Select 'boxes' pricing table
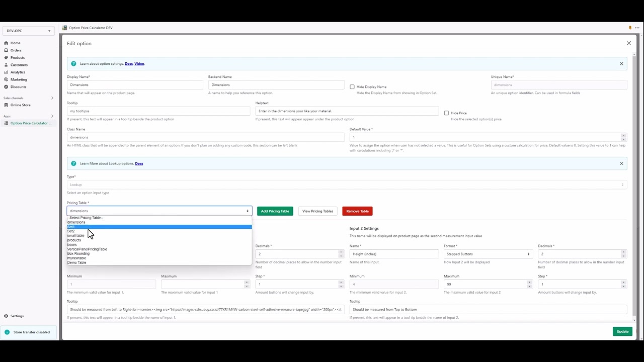Image resolution: width=644 pixels, height=362 pixels. point(159,245)
